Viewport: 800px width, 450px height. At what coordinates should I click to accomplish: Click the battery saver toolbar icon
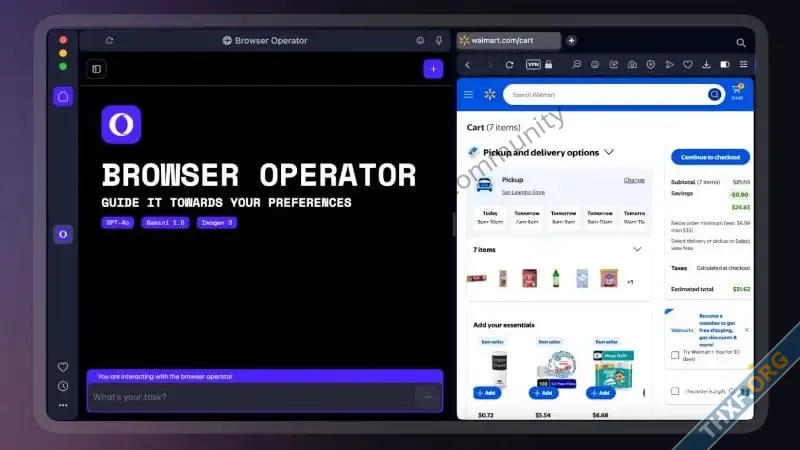click(x=724, y=65)
